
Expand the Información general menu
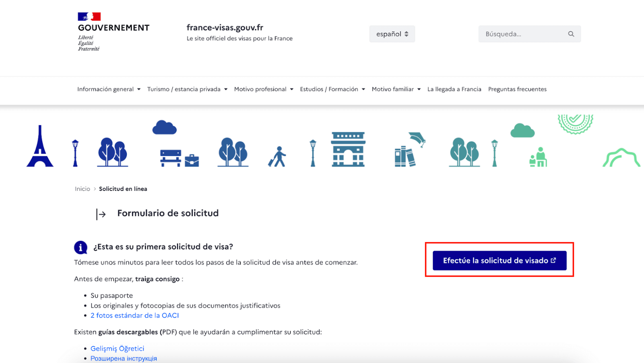point(109,89)
